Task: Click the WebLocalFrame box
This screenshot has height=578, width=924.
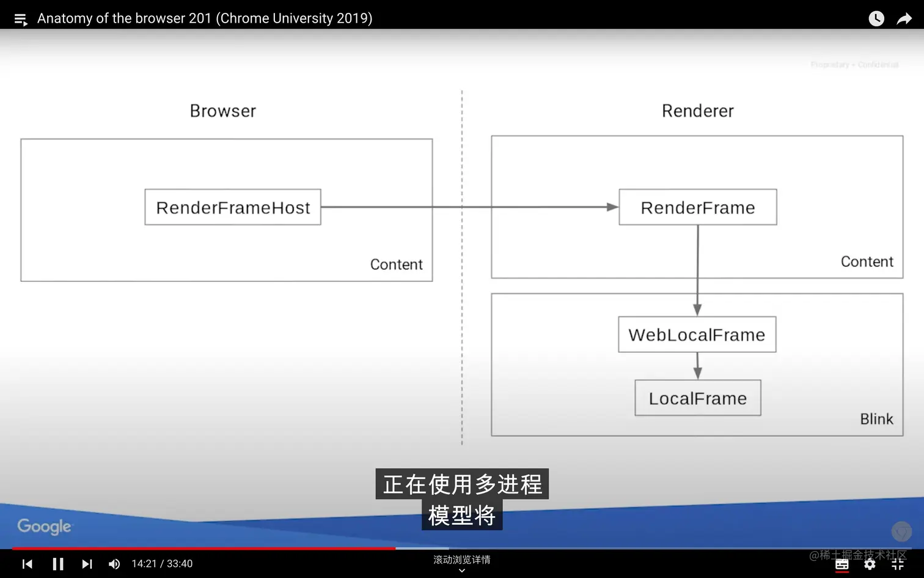Action: click(697, 335)
